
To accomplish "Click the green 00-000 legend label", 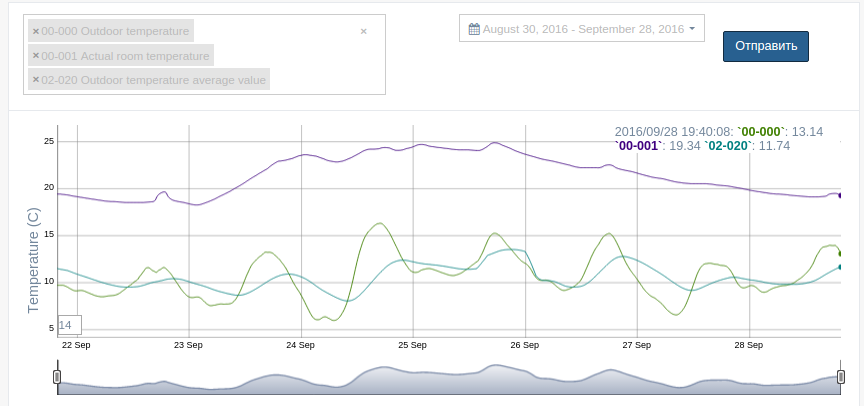I will coord(761,132).
